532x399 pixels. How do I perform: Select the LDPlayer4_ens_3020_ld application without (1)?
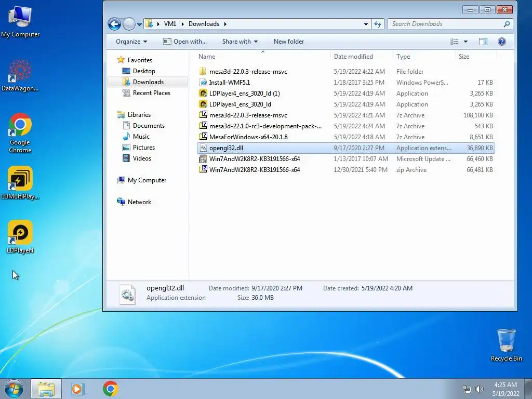(345, 104)
